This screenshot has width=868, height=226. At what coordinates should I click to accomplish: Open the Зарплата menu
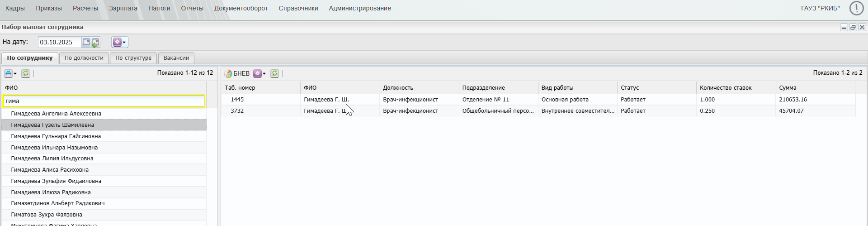click(123, 8)
